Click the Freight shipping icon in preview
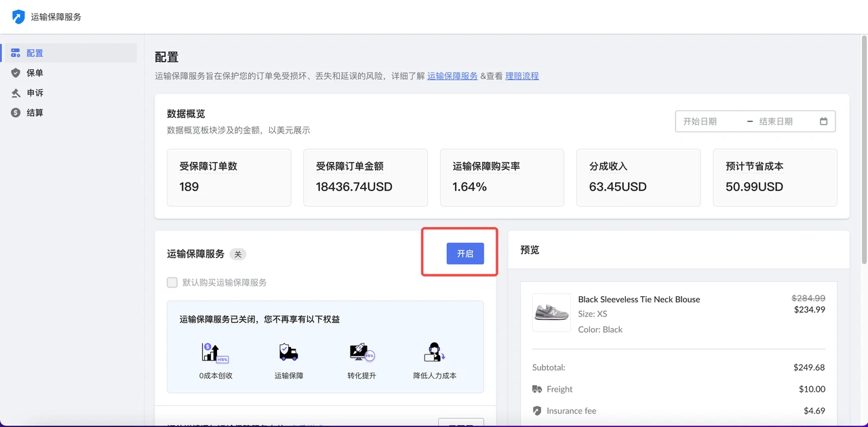The width and height of the screenshot is (868, 427). tap(535, 388)
